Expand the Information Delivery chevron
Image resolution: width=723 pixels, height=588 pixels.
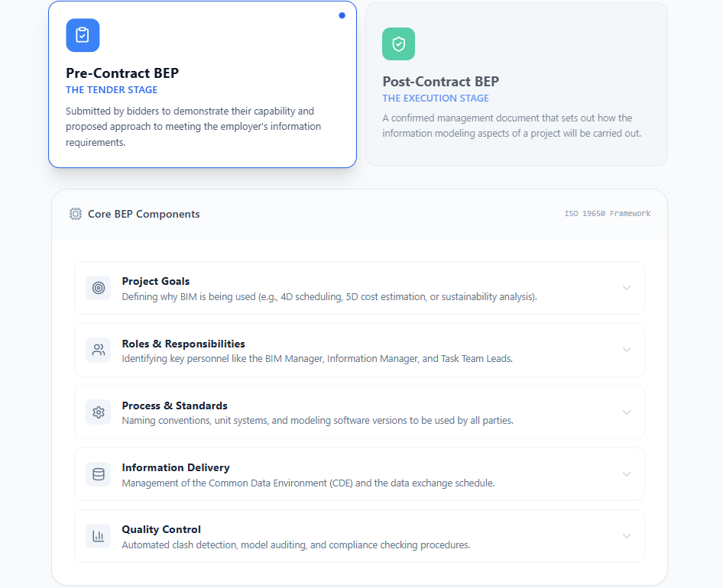pyautogui.click(x=627, y=474)
